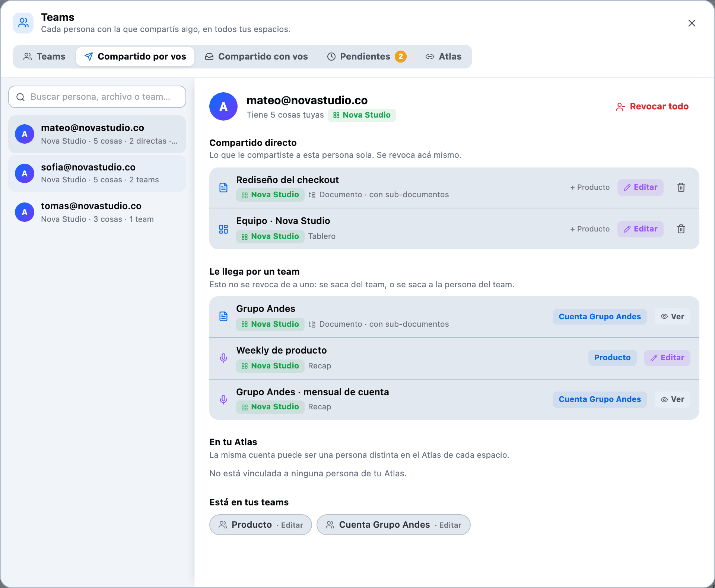Select the Compartido por vos tab
Image resolution: width=715 pixels, height=588 pixels.
pyautogui.click(x=135, y=57)
